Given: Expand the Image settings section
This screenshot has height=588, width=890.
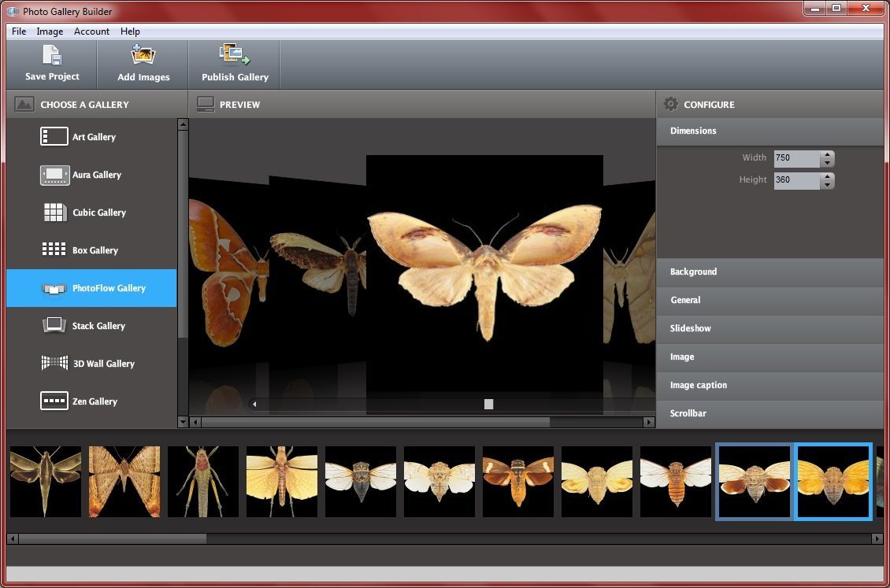Looking at the screenshot, I should click(769, 357).
